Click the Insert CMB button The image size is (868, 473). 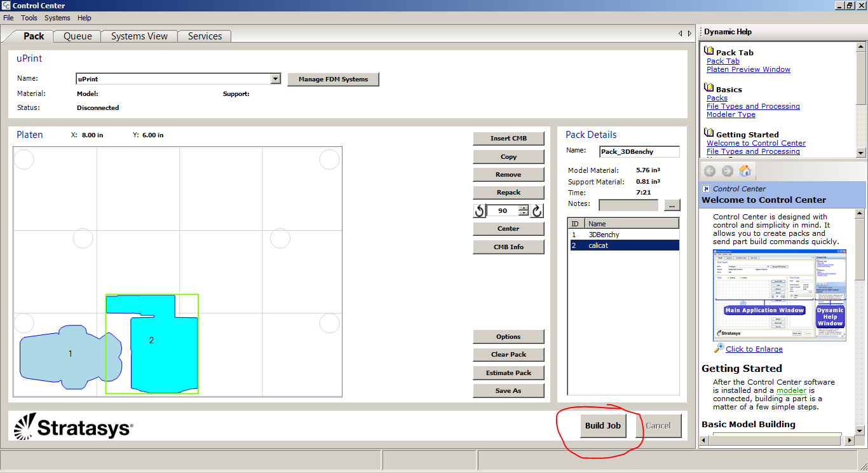(x=508, y=139)
